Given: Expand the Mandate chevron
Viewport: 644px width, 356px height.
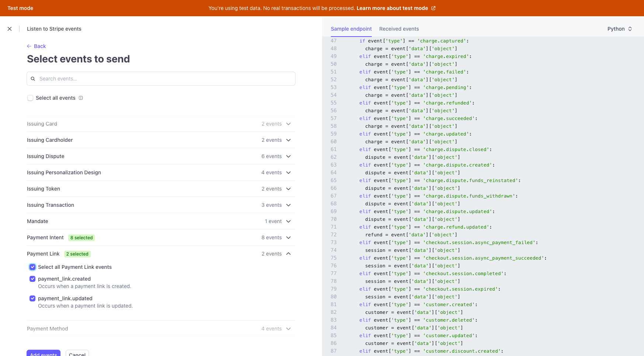Looking at the screenshot, I should [x=288, y=221].
